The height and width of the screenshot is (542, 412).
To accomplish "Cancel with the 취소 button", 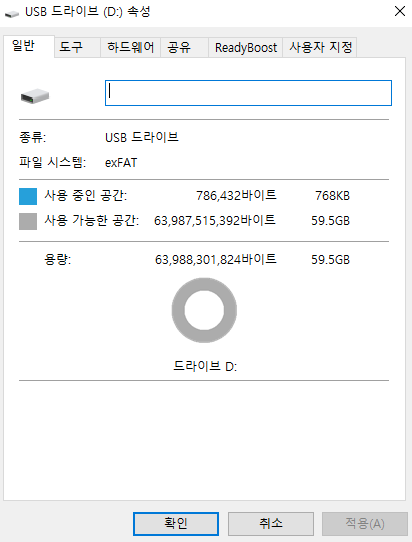I will (x=271, y=523).
